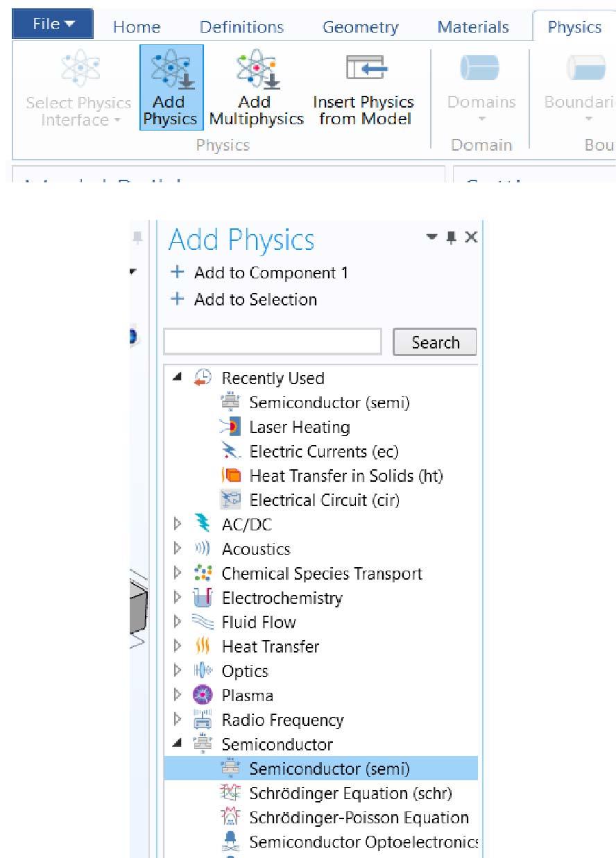This screenshot has width=616, height=858.
Task: Open the Add Physics panel options arrow
Action: coord(432,237)
